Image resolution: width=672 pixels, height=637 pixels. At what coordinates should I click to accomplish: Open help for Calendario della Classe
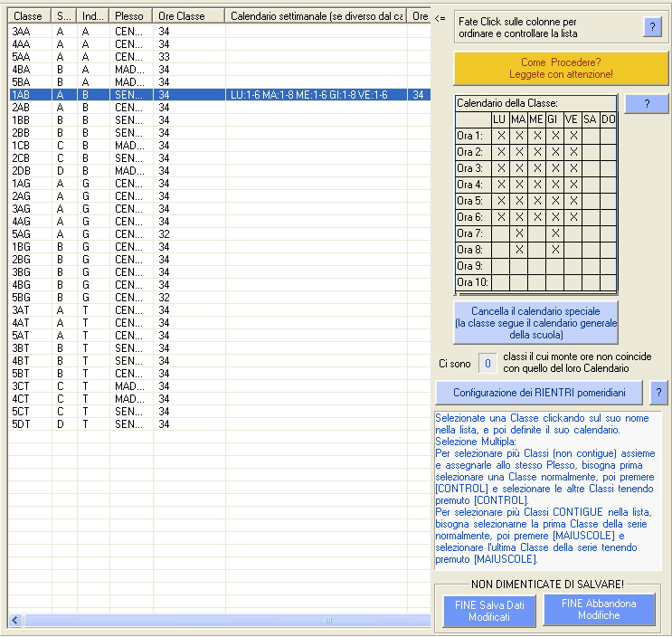point(647,104)
